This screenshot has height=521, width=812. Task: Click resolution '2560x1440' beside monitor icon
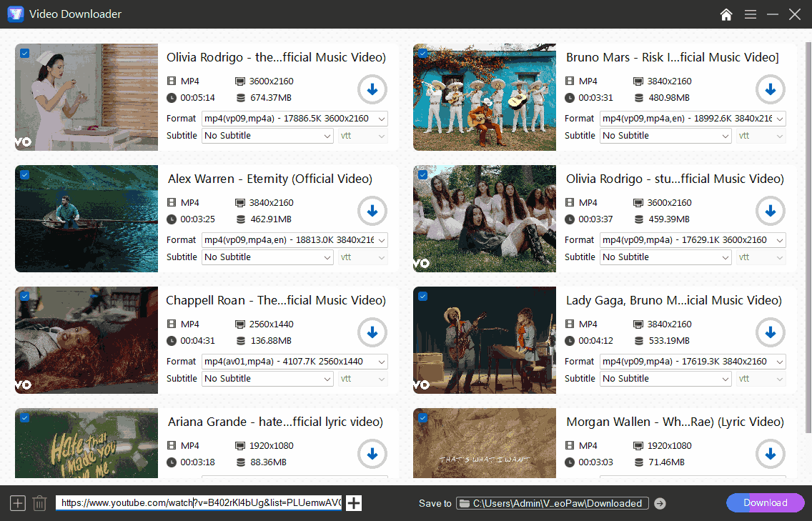272,324
